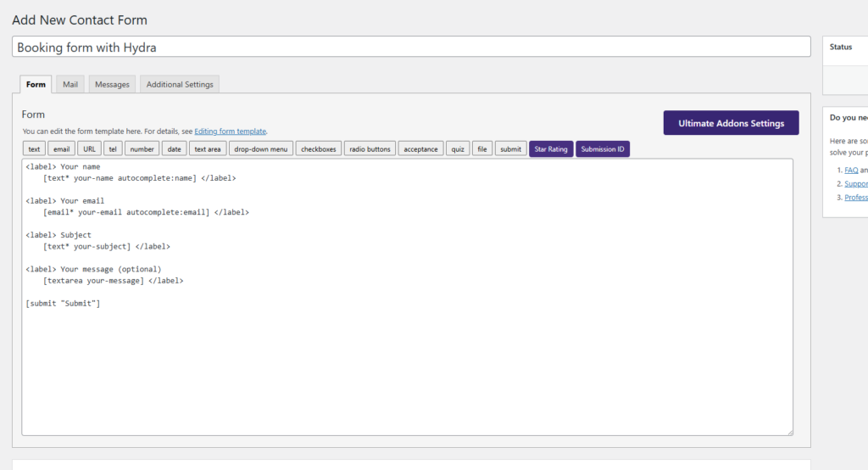868x470 pixels.
Task: Insert a quiz tag
Action: click(x=458, y=149)
